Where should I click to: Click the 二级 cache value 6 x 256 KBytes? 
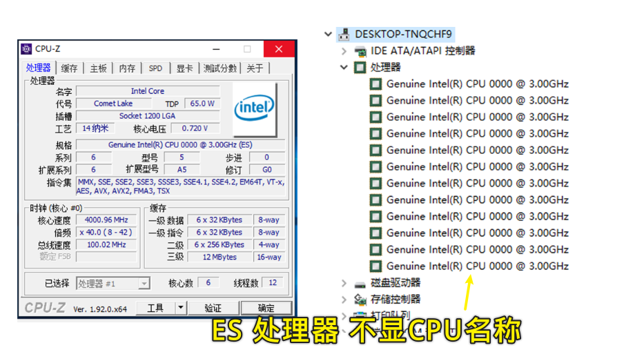pyautogui.click(x=219, y=245)
